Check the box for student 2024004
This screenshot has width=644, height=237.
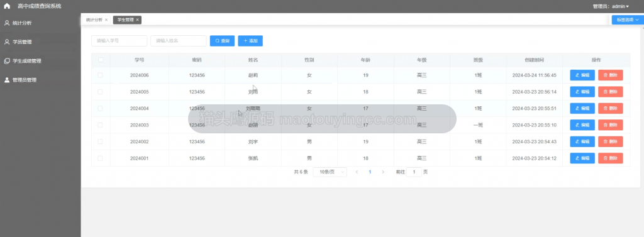(100, 108)
